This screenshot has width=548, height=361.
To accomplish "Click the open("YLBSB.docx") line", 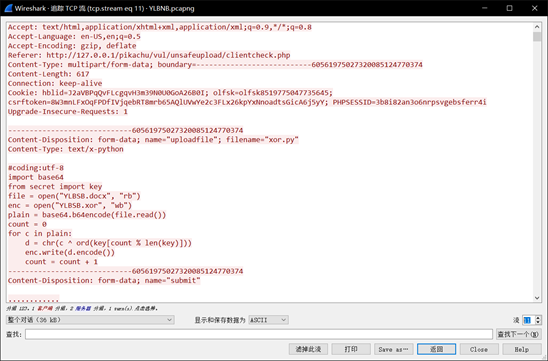I will tap(74, 196).
